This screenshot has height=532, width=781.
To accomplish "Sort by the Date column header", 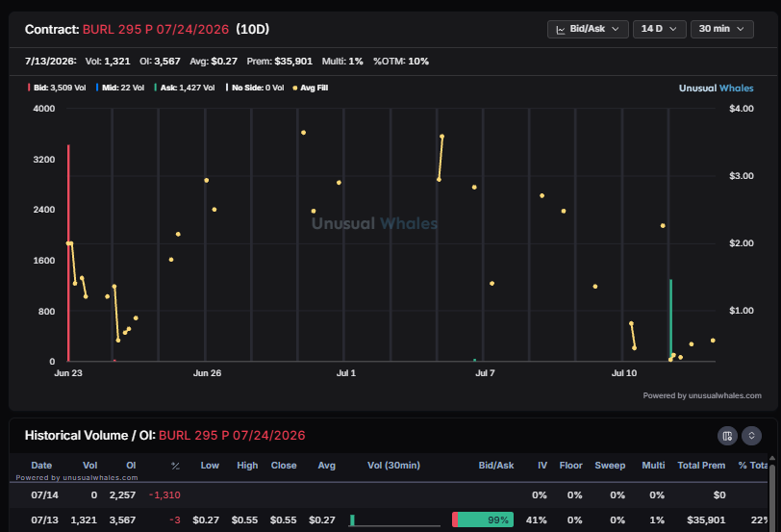I will [x=41, y=466].
